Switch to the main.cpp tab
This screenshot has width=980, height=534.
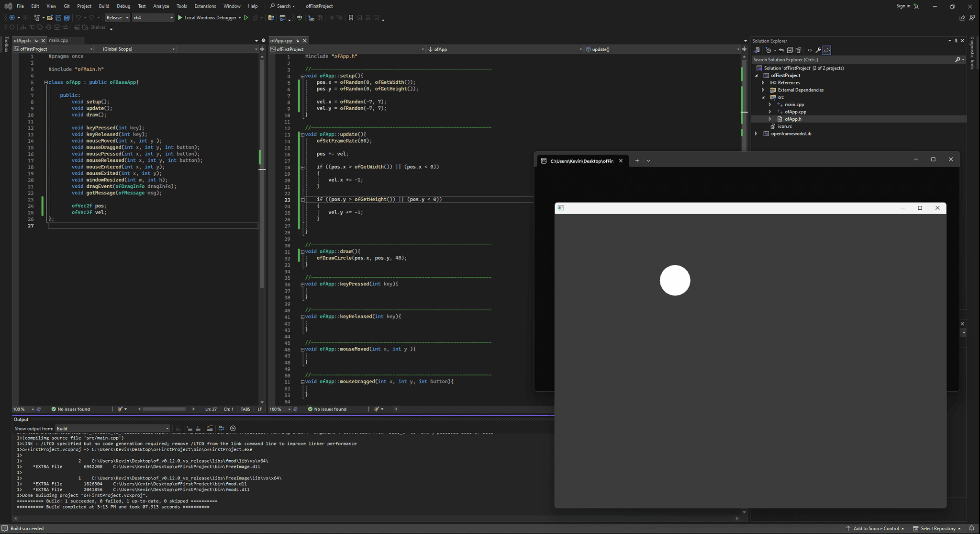point(58,40)
